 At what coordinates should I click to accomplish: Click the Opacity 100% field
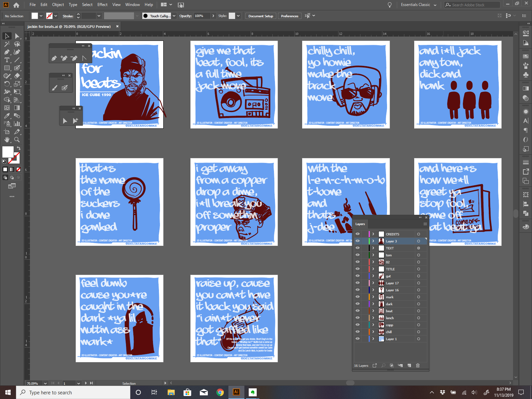tap(202, 16)
